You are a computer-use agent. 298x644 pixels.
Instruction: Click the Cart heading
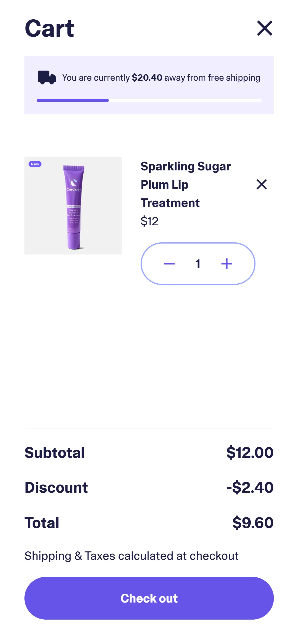[49, 28]
